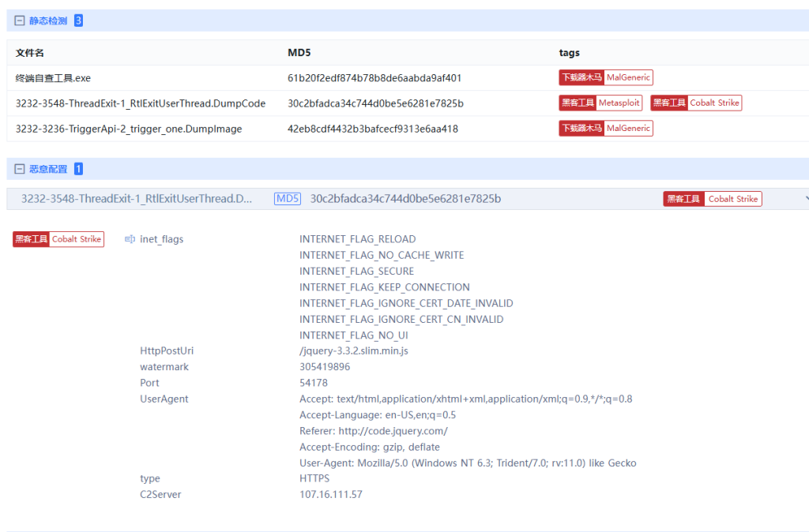The image size is (809, 532).
Task: Click Cobalt Strike tag in static detection table
Action: point(713,103)
